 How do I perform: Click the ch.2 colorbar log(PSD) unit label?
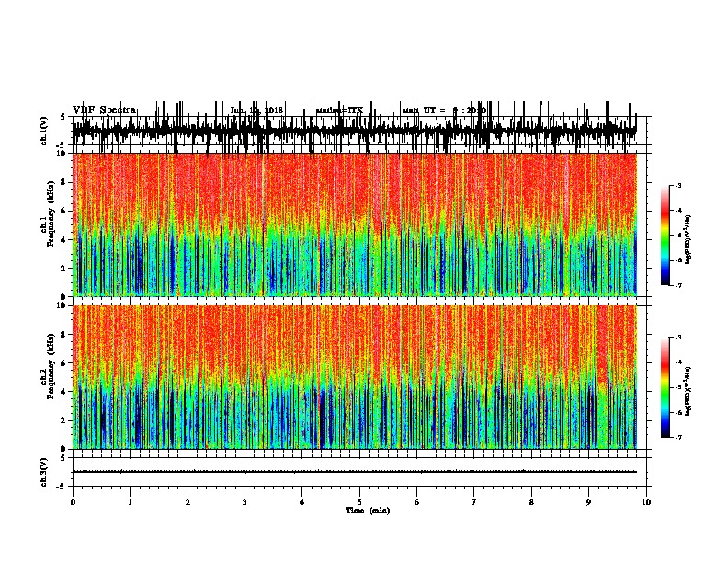(688, 391)
